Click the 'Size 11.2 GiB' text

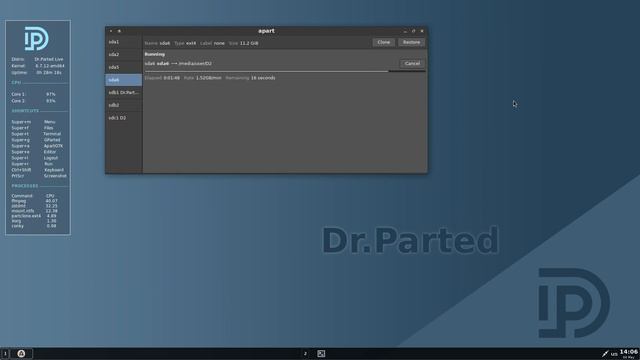(x=244, y=43)
